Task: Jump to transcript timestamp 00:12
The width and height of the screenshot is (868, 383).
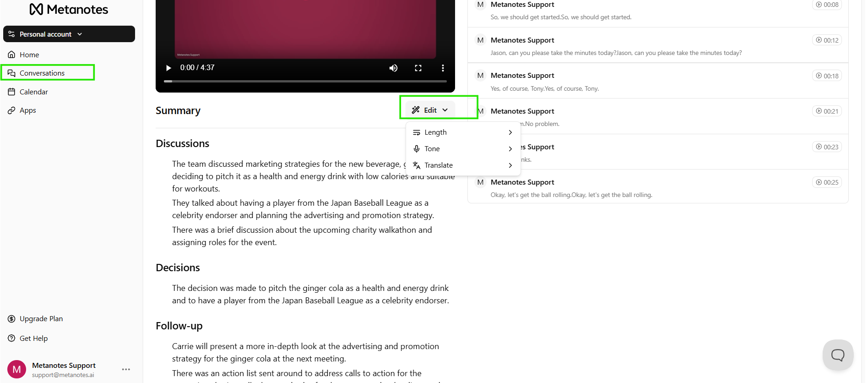Action: (x=827, y=40)
